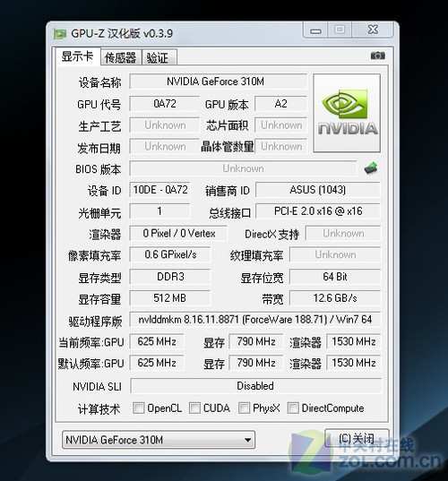Screen dimensions: 448x481
Task: Click the 晶体管数量 Unknown field
Action: 280,146
